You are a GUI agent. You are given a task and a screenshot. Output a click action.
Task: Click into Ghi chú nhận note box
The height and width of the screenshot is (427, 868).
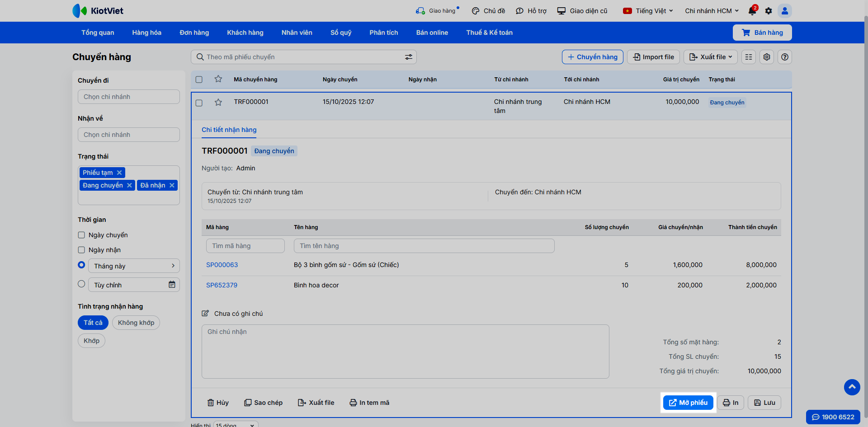pos(406,352)
